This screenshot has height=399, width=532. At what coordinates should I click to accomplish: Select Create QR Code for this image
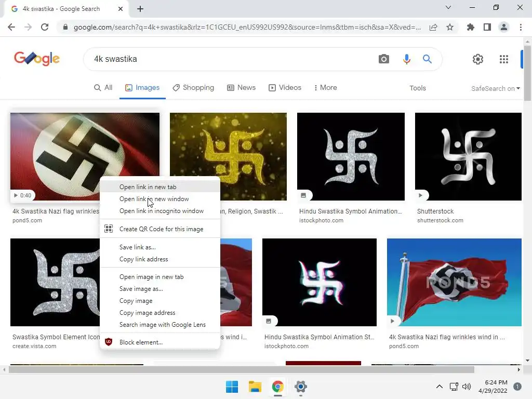click(x=160, y=229)
